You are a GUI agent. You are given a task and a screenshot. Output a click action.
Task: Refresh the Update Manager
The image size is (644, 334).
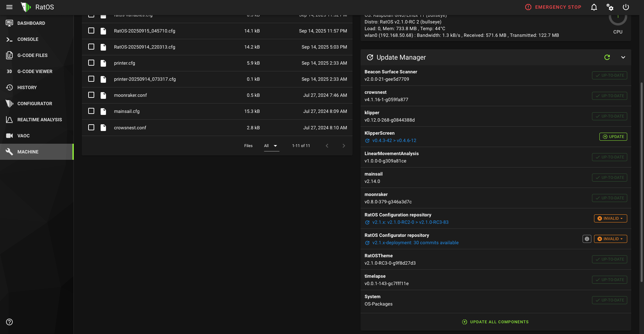(x=607, y=57)
